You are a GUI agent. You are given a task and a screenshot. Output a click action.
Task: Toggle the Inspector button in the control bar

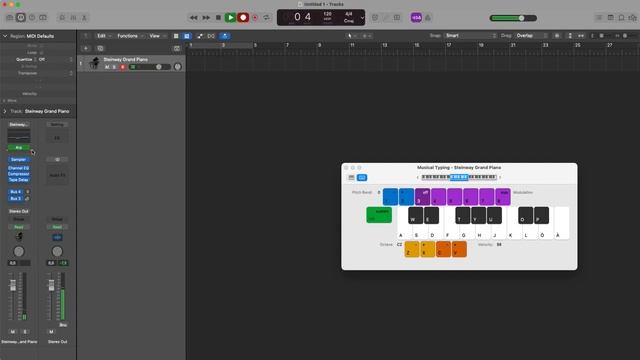pyautogui.click(x=21, y=18)
